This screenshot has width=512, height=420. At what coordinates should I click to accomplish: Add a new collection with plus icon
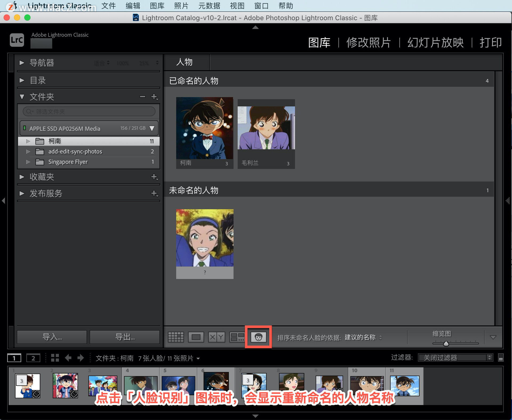click(x=154, y=177)
